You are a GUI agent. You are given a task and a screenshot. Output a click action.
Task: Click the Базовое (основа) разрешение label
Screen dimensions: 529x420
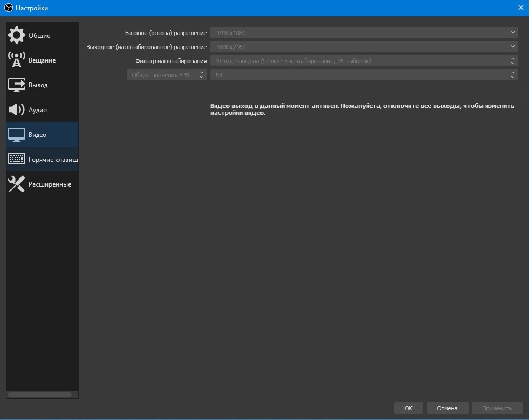[166, 33]
